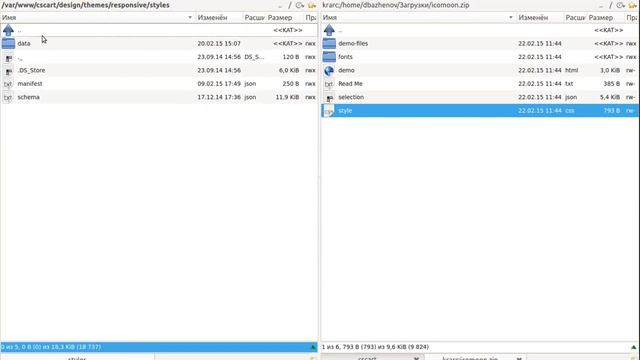Click left status bar totals '18,3 KiB (18 737)'

76,347
